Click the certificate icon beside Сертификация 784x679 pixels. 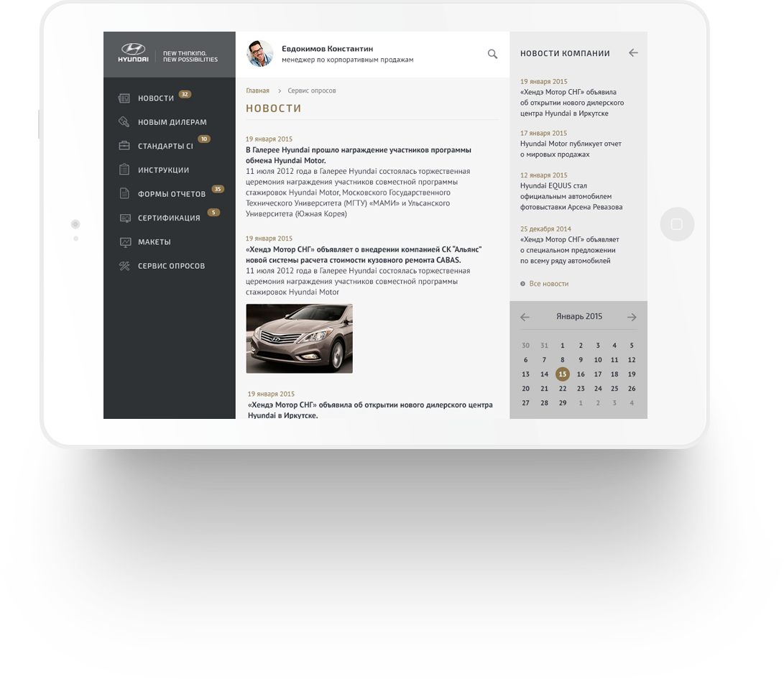coord(125,218)
